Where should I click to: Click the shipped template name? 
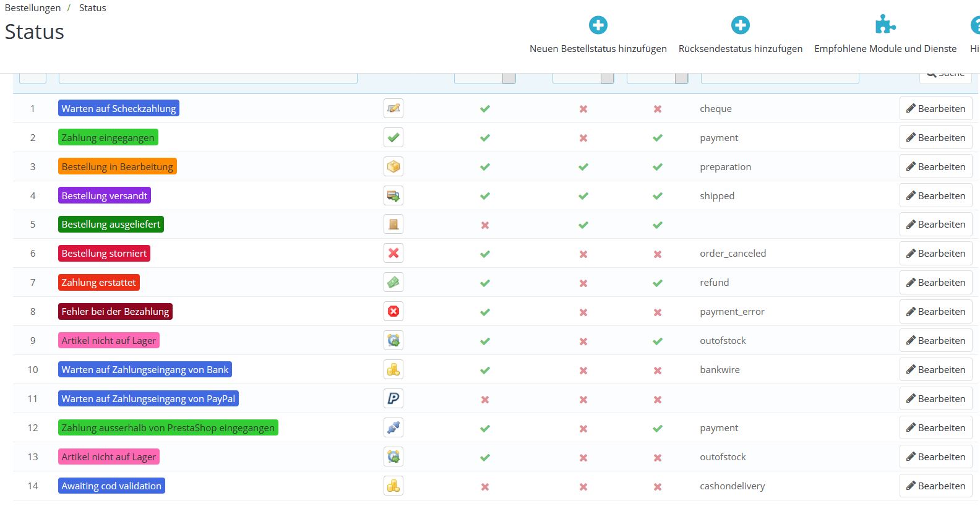click(x=717, y=195)
